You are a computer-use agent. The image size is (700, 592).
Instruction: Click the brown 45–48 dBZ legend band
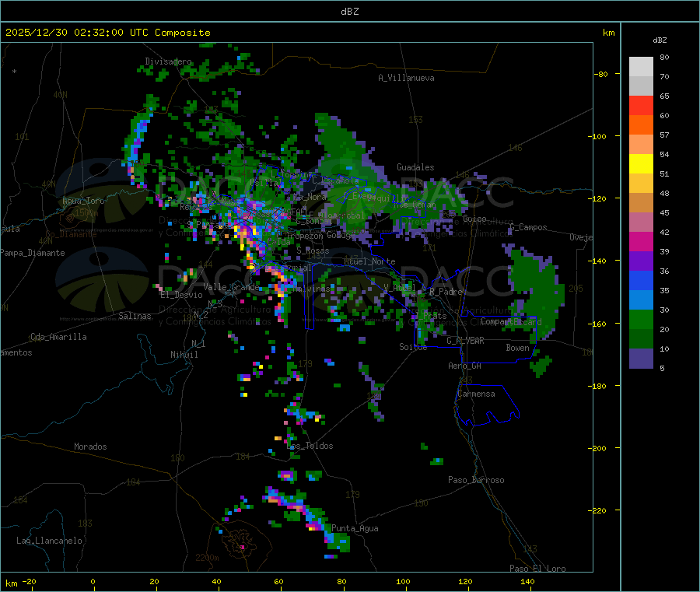(x=641, y=203)
